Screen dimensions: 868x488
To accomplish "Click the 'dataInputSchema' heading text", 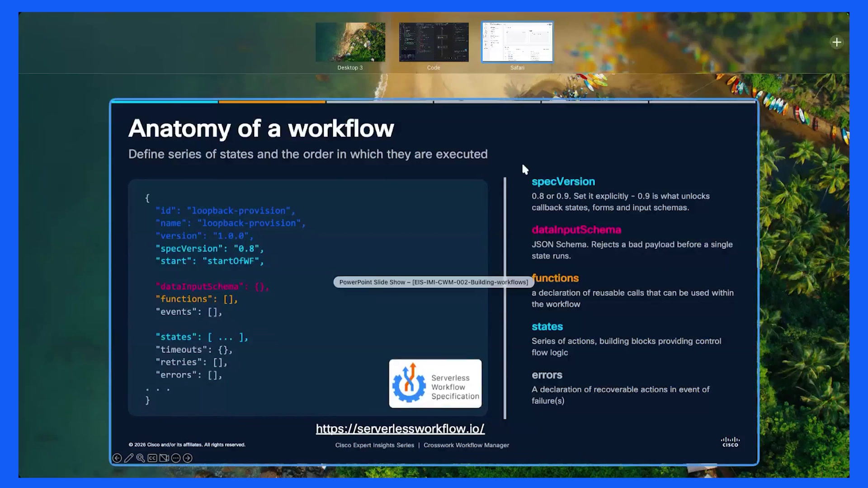I will click(x=576, y=230).
